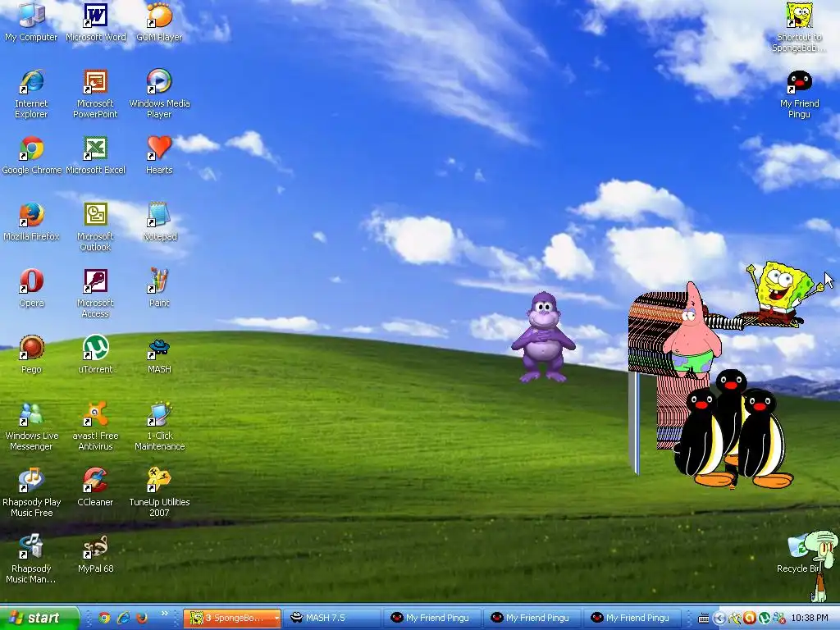Select Microsoft PowerPoint desktop icon
This screenshot has height=630, width=840.
click(x=95, y=94)
